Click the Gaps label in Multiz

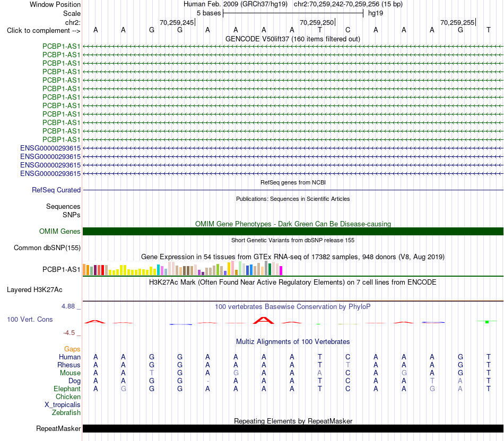coord(72,349)
